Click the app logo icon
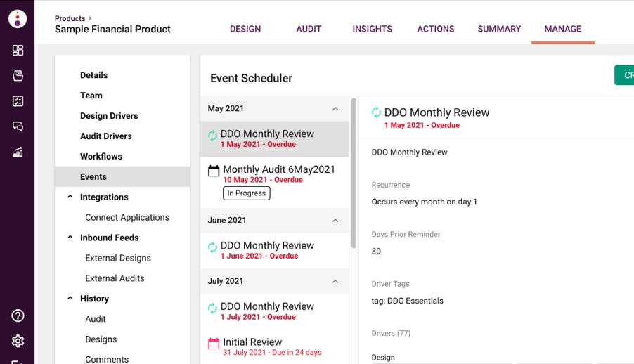 point(18,19)
